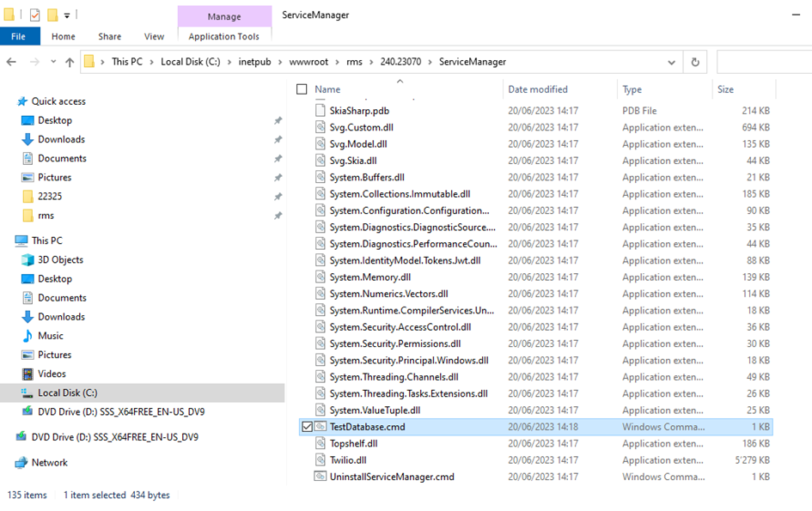
Task: Open 3D Objects folder in navigation pane
Action: [x=60, y=260]
